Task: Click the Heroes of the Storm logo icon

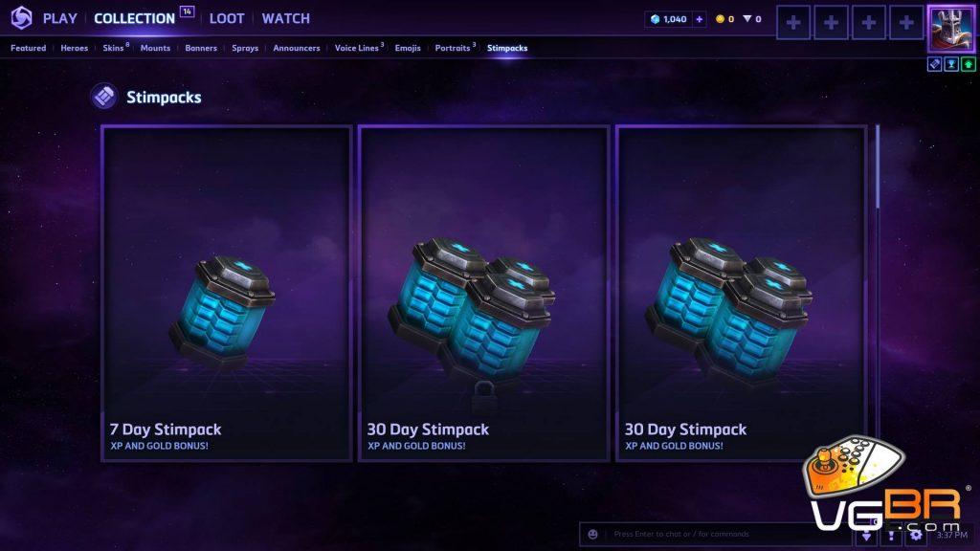Action: click(x=21, y=18)
